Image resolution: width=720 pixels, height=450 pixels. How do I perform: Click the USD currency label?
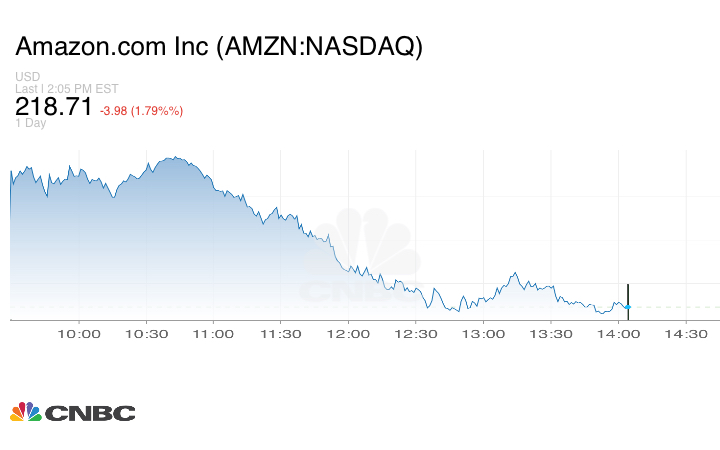[26, 77]
